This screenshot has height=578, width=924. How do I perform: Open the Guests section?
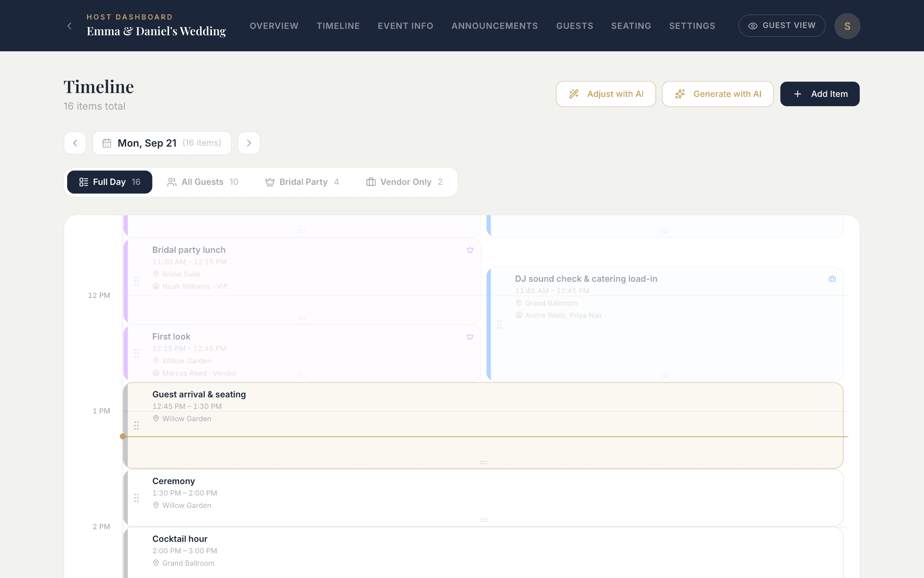click(x=575, y=26)
